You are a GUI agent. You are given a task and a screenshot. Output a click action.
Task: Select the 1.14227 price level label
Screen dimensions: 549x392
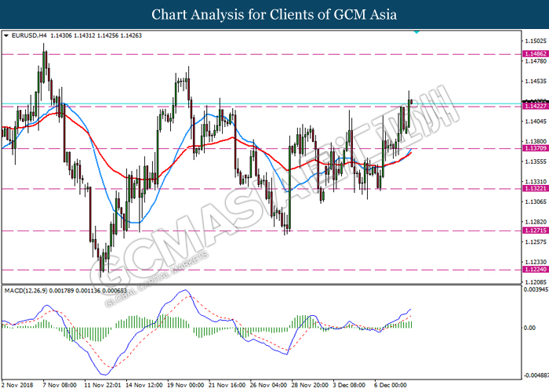point(536,106)
